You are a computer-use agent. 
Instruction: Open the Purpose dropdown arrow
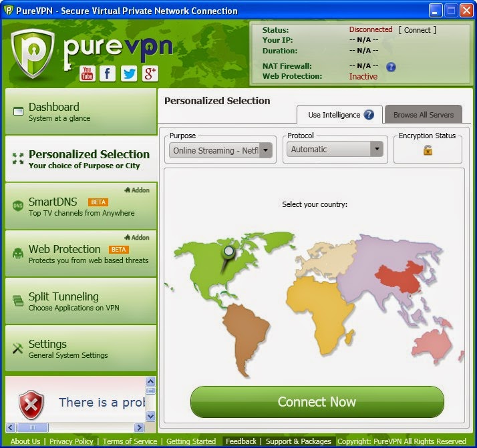266,150
